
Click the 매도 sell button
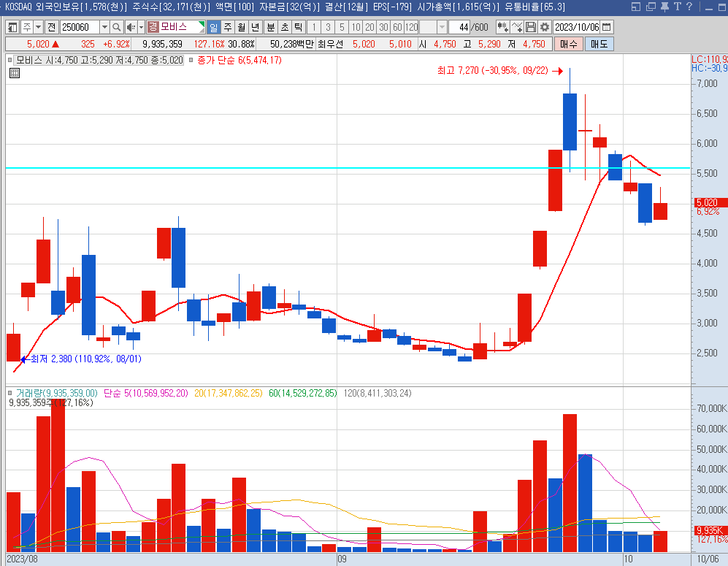click(599, 44)
